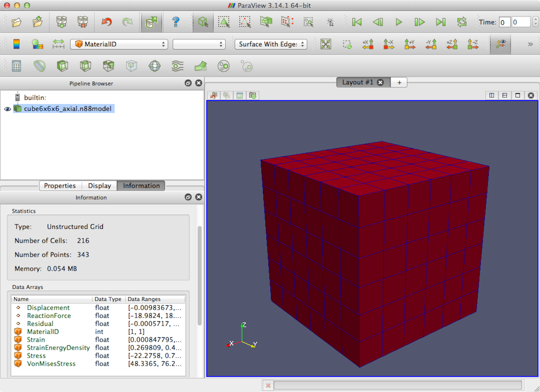Switch to the Properties tab

(60, 185)
